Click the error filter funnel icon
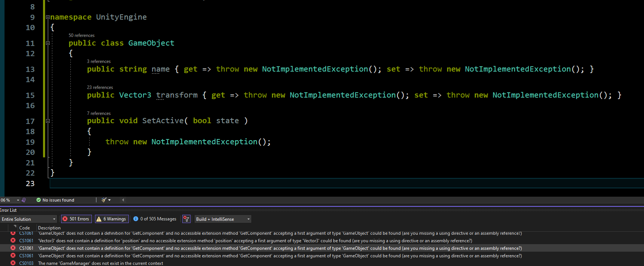The image size is (644, 266). pos(186,219)
